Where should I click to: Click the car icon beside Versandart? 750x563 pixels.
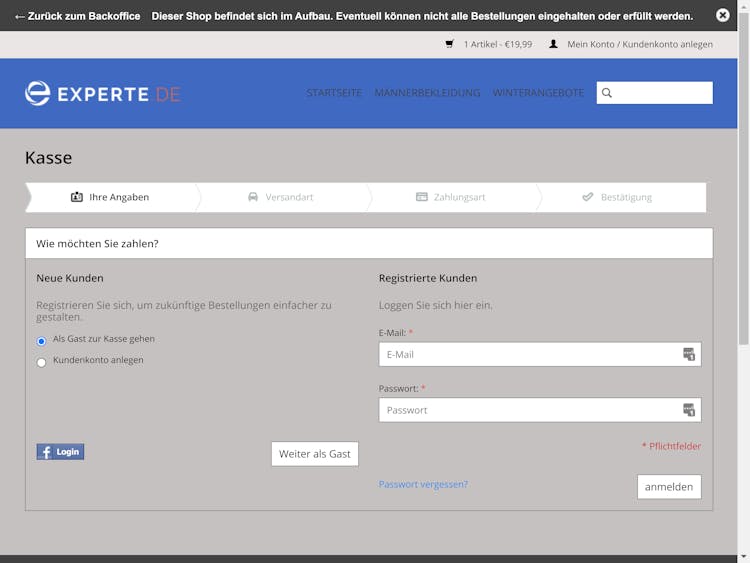[253, 197]
